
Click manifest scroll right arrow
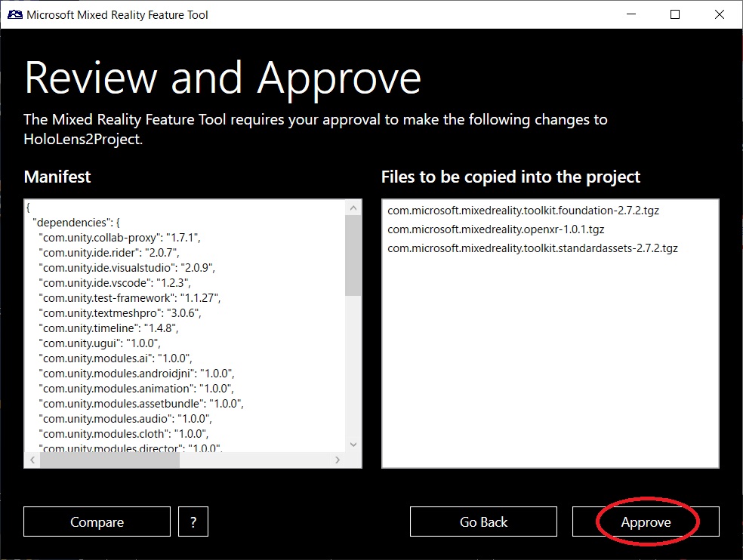point(337,460)
